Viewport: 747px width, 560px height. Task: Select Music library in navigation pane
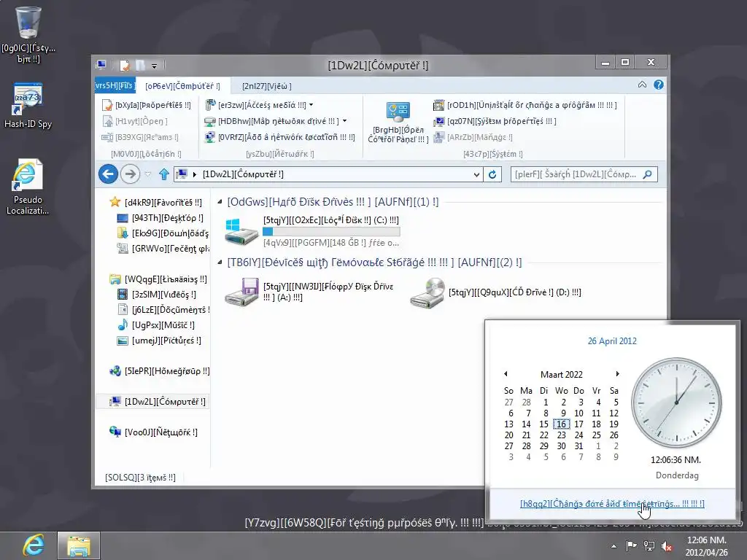(x=156, y=325)
